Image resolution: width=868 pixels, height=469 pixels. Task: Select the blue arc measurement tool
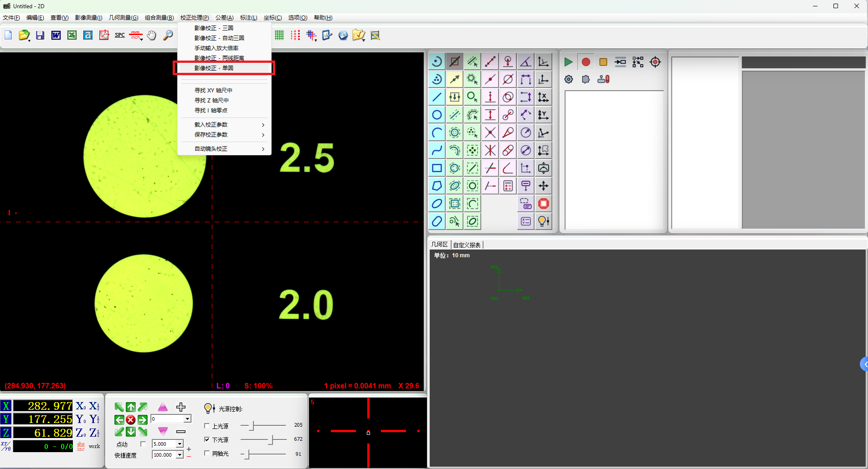pos(437,133)
